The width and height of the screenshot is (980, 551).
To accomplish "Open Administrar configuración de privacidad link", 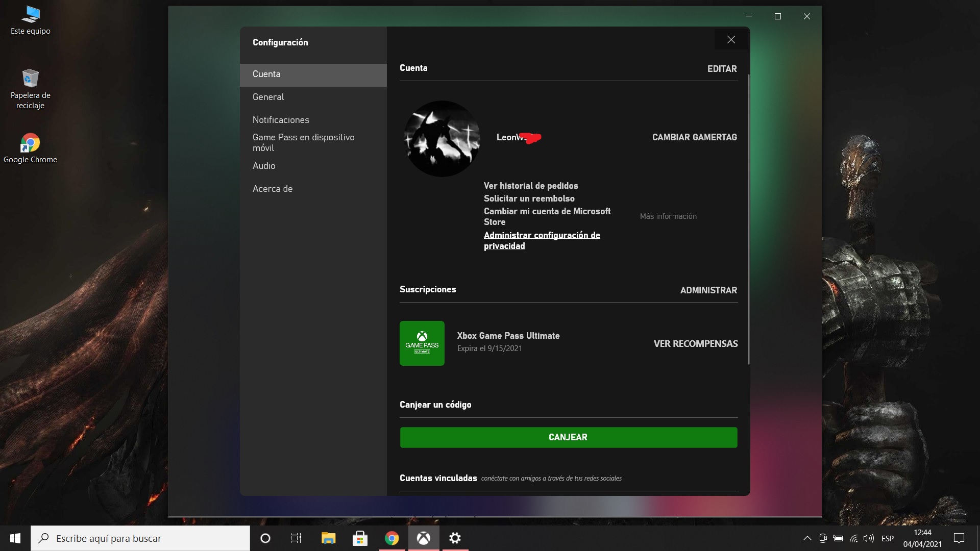I will 542,240.
